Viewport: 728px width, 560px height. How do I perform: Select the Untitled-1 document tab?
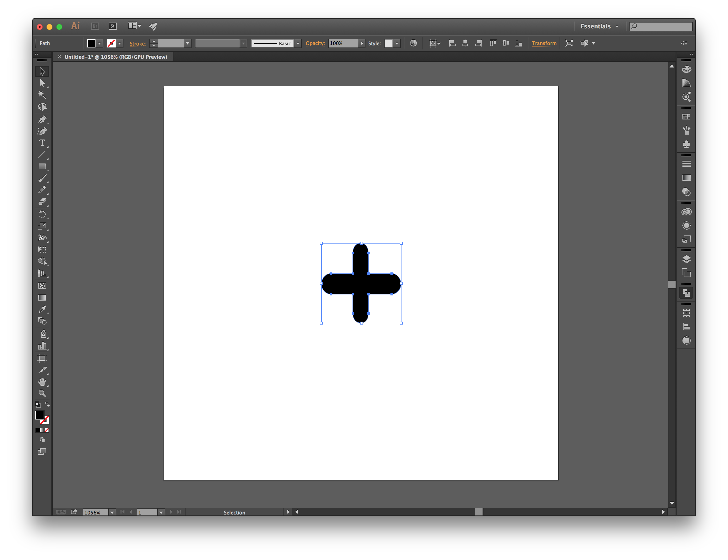[116, 57]
